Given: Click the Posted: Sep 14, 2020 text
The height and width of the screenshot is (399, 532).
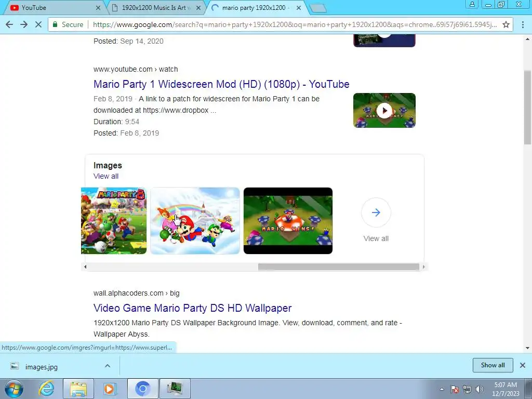Looking at the screenshot, I should point(128,41).
